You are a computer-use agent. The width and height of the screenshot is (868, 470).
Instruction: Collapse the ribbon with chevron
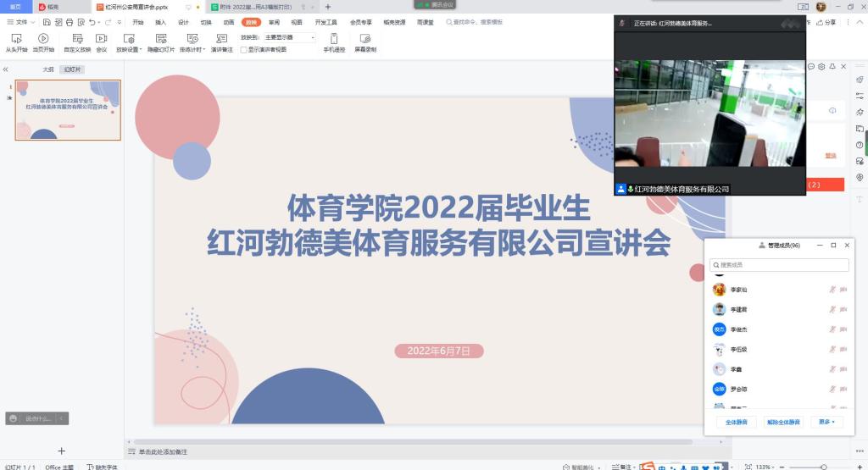(860, 22)
